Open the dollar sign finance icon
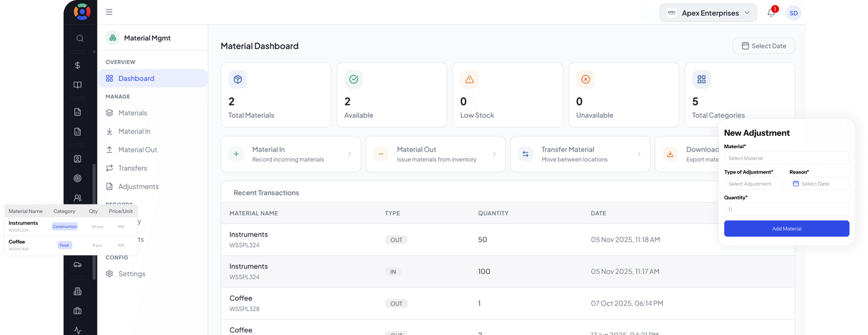The image size is (868, 335). [78, 65]
